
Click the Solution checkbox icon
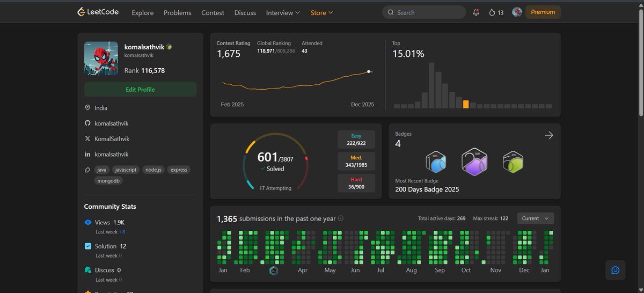tap(88, 246)
